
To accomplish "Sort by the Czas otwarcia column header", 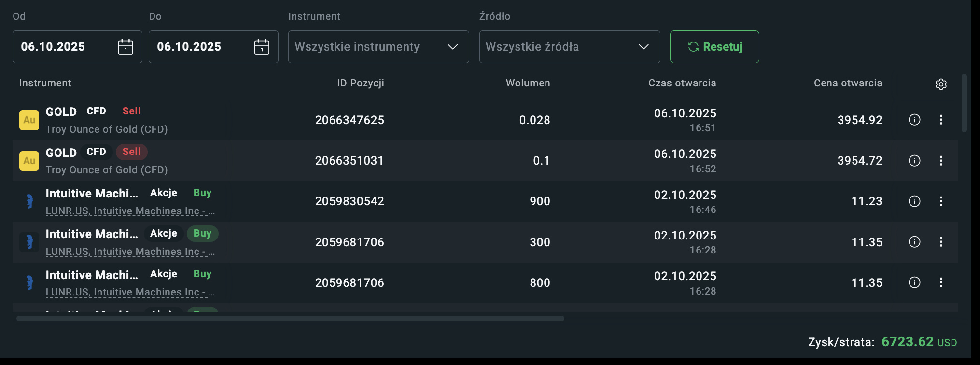I will click(682, 83).
